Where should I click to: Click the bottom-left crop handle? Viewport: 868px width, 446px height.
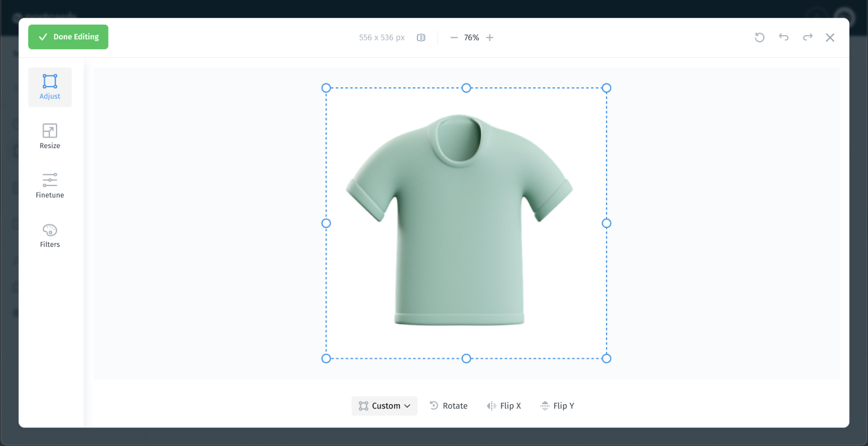[x=326, y=358]
